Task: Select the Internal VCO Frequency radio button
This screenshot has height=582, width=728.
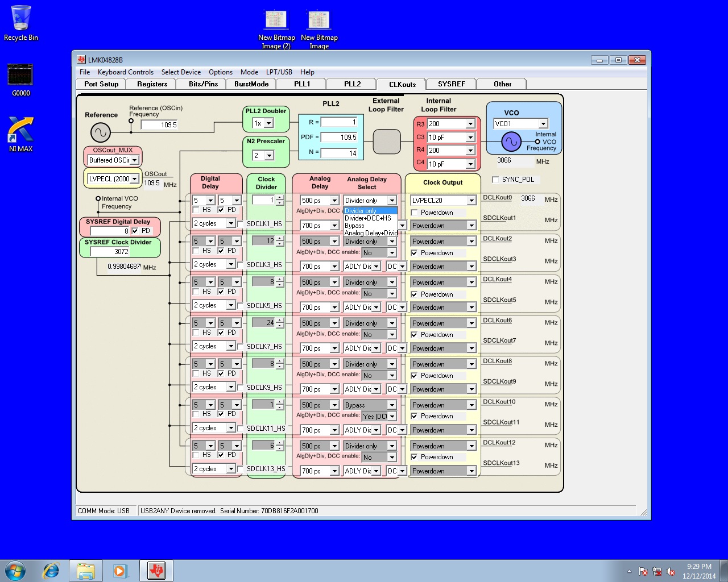Action: (98, 198)
